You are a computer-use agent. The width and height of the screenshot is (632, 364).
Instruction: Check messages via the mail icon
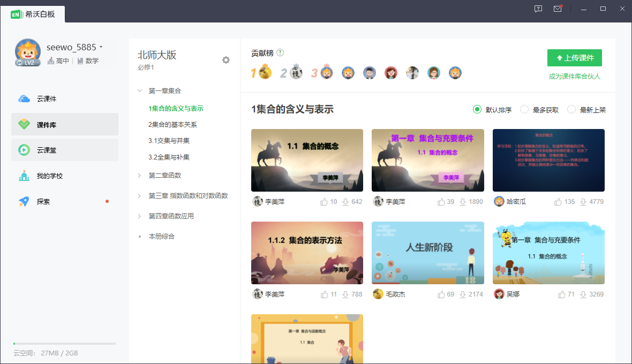pos(558,9)
